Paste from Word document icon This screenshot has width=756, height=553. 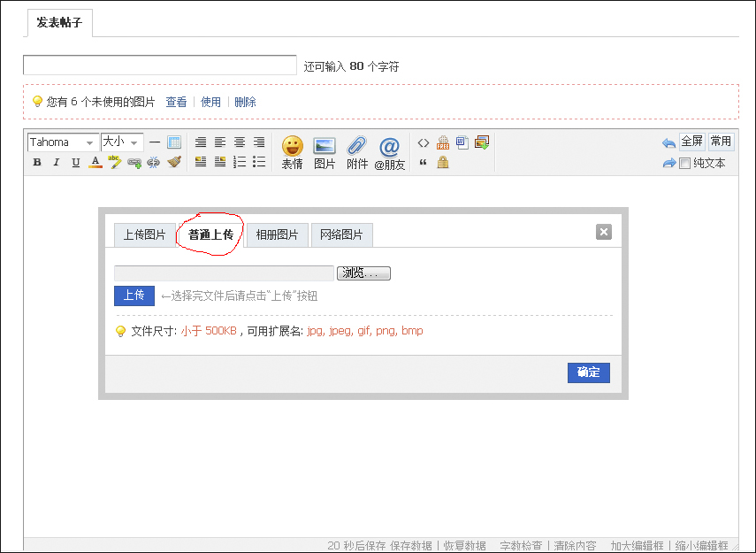point(462,142)
